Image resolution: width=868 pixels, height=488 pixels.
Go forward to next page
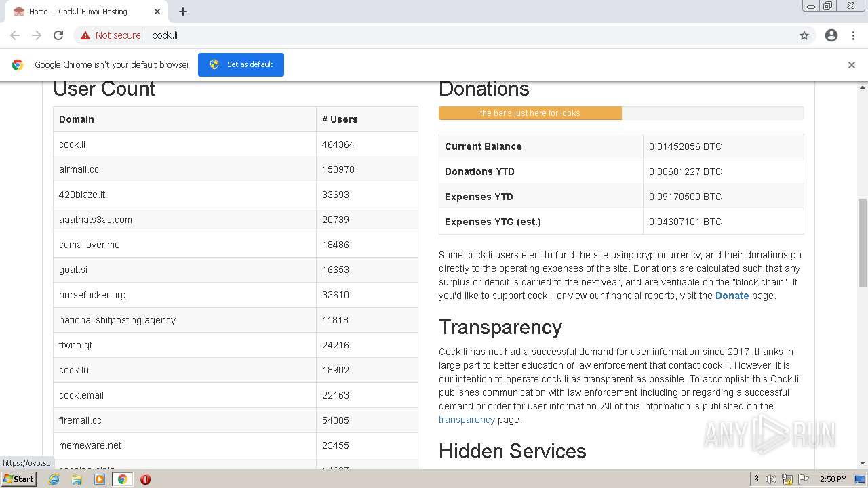[37, 35]
